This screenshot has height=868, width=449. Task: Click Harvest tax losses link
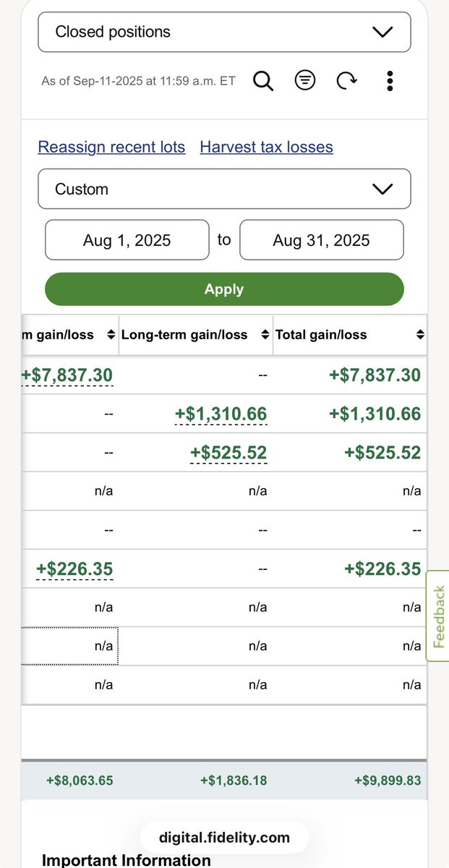pos(266,147)
